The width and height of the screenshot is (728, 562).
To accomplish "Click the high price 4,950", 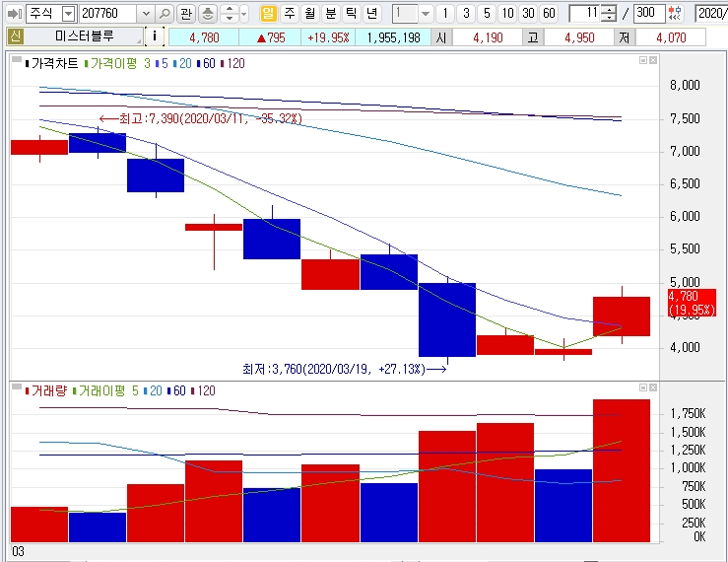I will [579, 37].
